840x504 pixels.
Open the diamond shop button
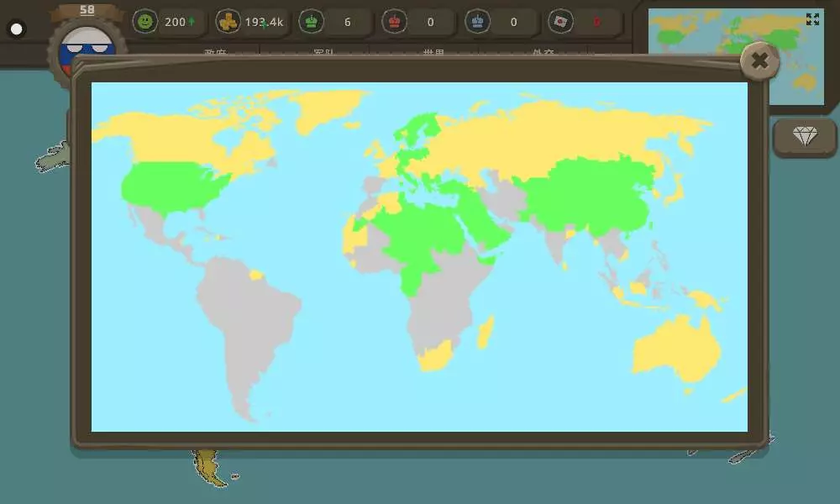point(804,136)
